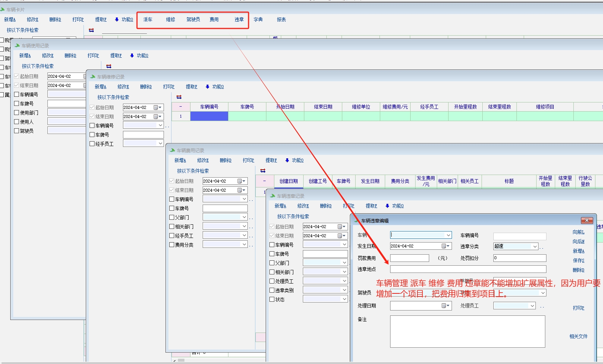This screenshot has width=603, height=364.
Task: Open 相关文件 link in edit dialog
Action: click(578, 336)
